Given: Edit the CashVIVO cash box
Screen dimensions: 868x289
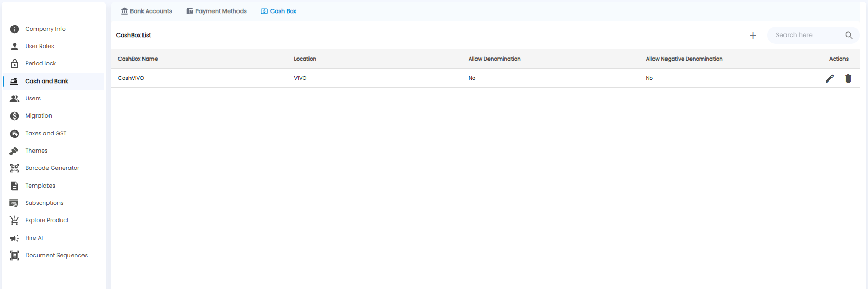Looking at the screenshot, I should (x=830, y=78).
